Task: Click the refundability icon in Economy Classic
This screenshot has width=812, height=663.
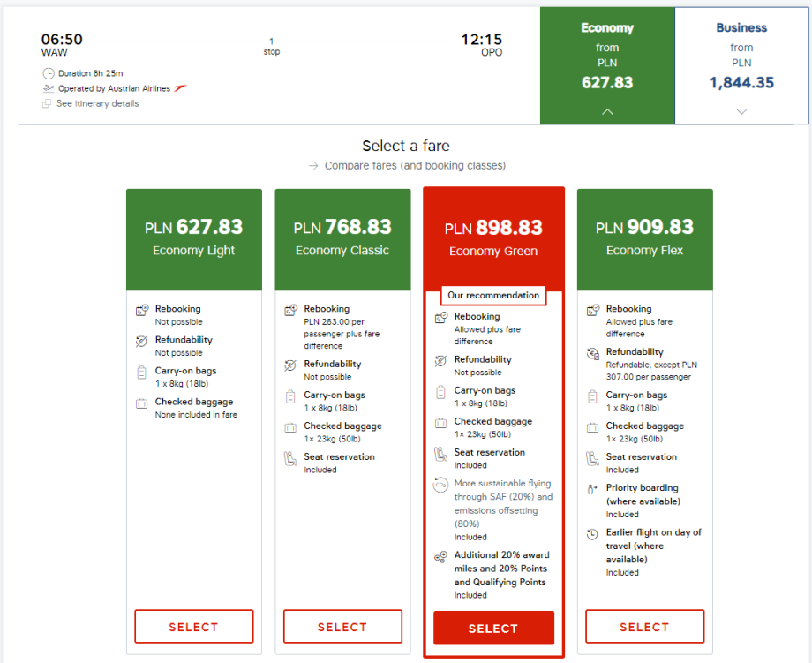Action: tap(290, 365)
